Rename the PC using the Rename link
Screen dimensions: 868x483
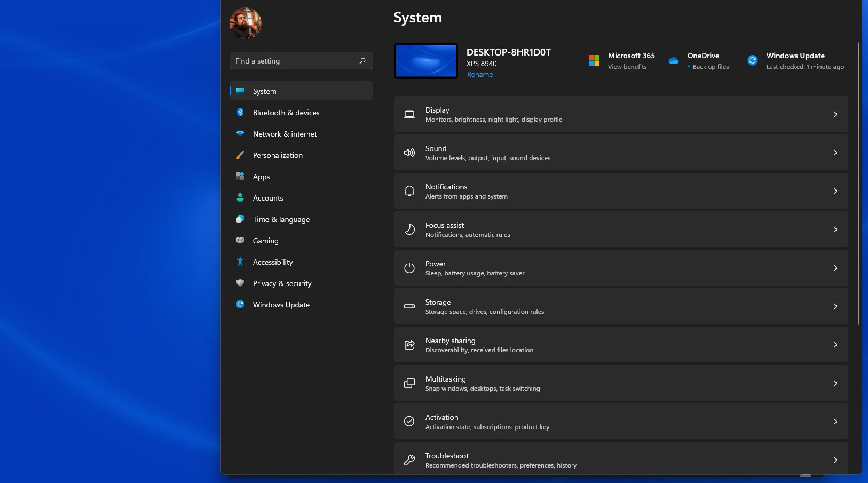click(480, 75)
